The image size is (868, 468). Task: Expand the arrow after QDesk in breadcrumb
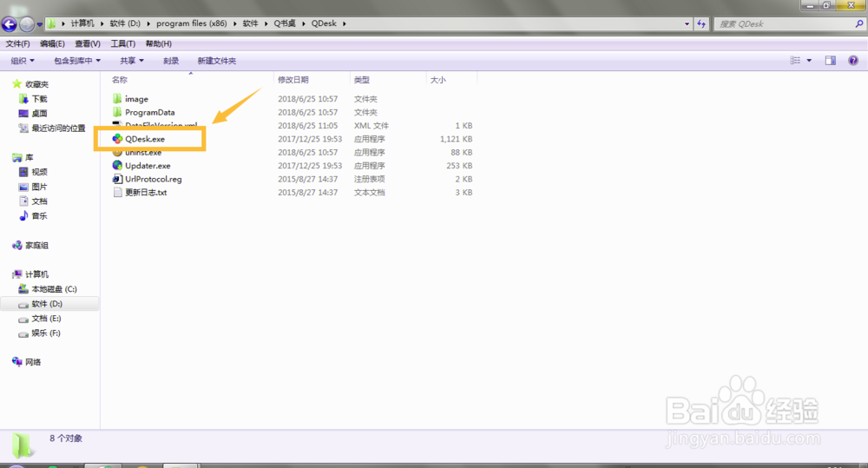point(344,23)
